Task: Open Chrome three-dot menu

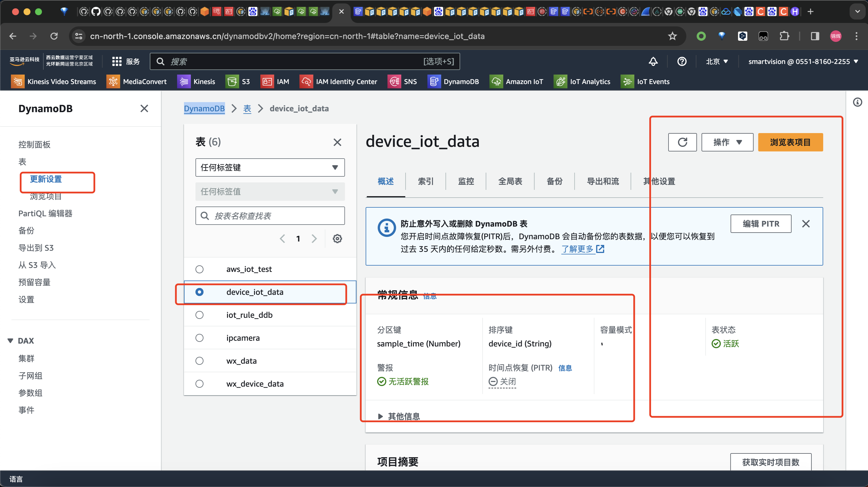Action: coord(856,36)
